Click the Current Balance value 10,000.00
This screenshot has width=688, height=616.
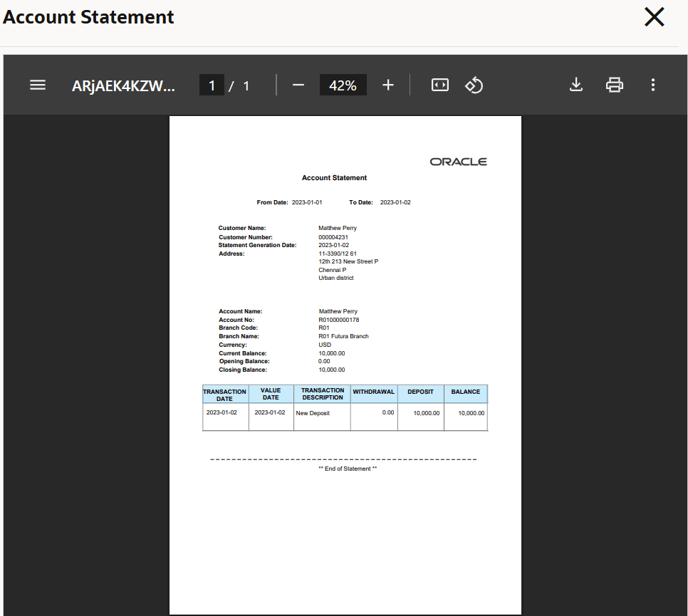(x=332, y=353)
